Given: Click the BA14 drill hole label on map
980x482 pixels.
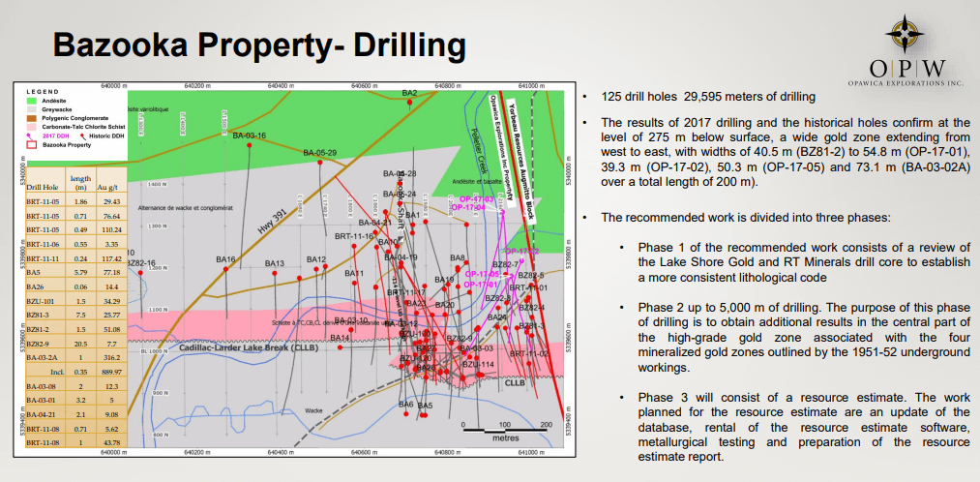Looking at the screenshot, I should pos(340,338).
